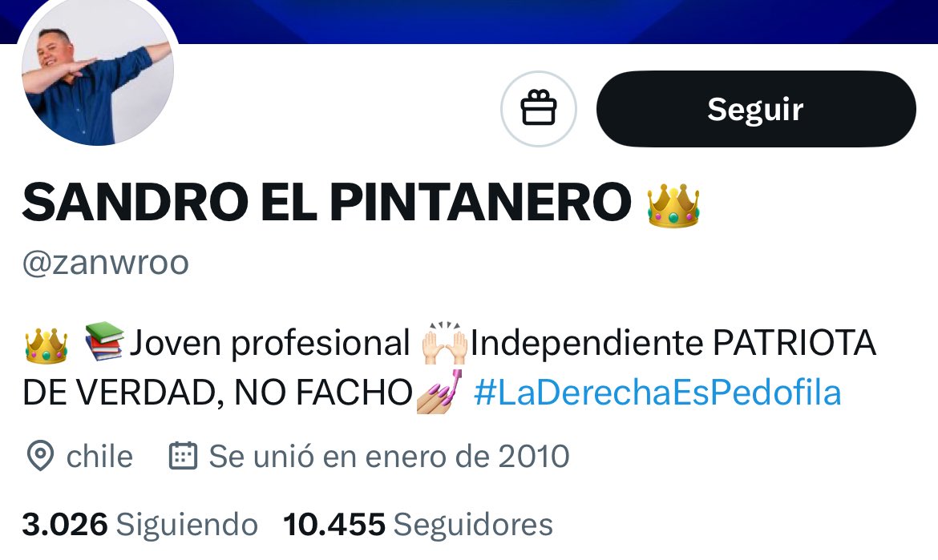The height and width of the screenshot is (560, 938).
Task: Click the crown emoji starting the bio
Action: pyautogui.click(x=46, y=345)
